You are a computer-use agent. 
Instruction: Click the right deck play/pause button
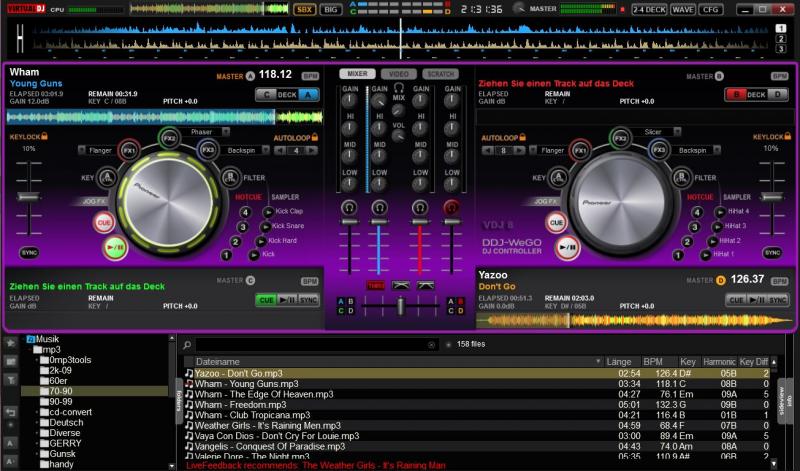(x=567, y=248)
